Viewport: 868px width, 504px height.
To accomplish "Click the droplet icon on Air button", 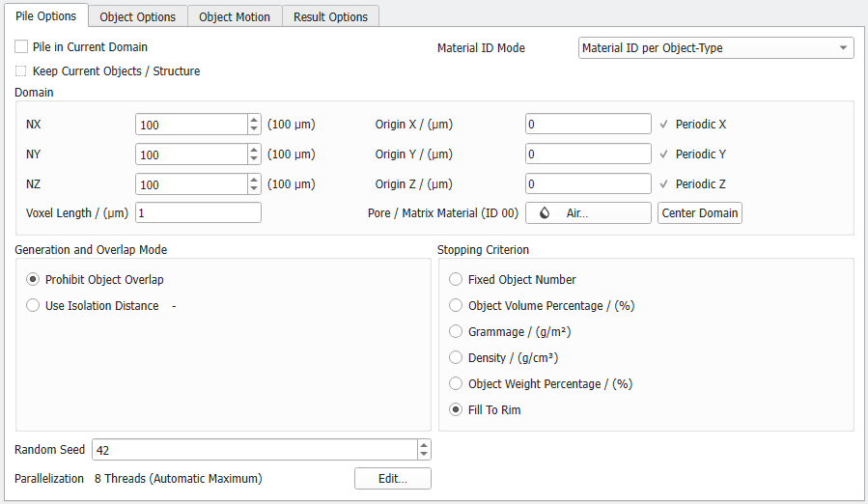I will pyautogui.click(x=545, y=213).
